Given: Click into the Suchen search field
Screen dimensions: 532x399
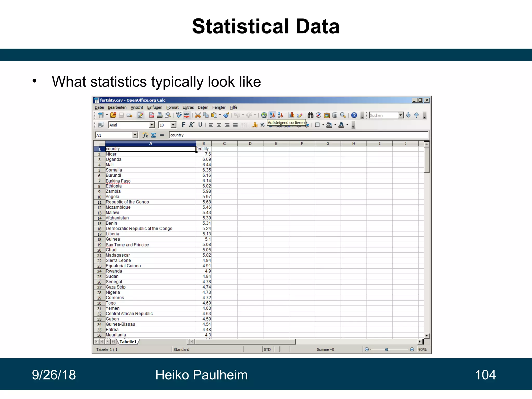Looking at the screenshot, I should (383, 115).
